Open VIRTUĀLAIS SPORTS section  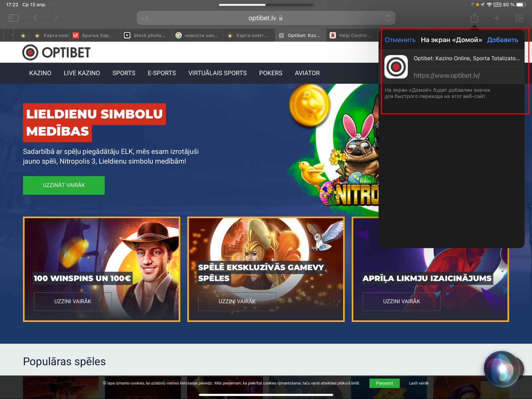[x=217, y=73]
